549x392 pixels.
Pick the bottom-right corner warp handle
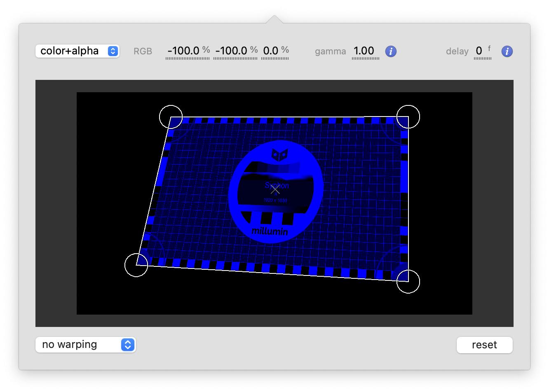click(x=408, y=282)
